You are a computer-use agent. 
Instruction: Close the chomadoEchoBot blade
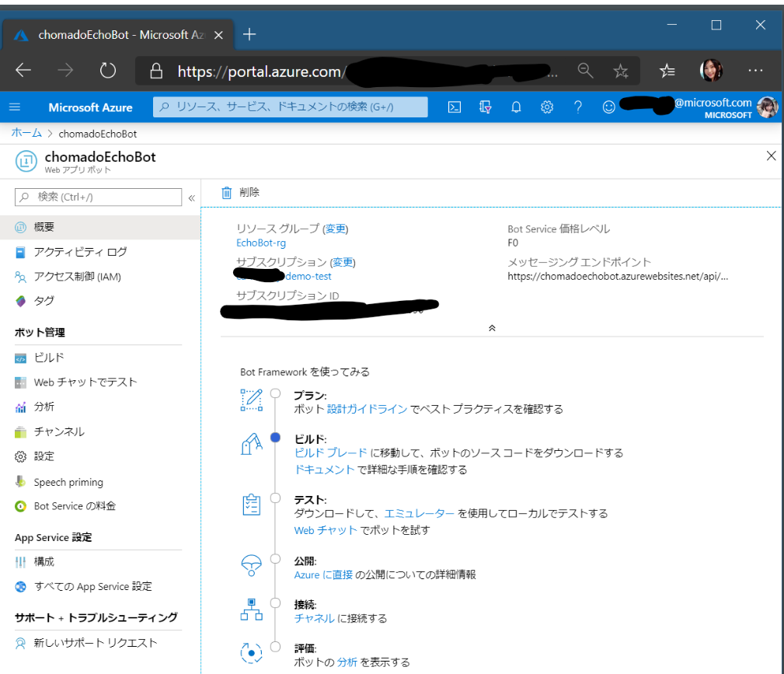(x=771, y=156)
